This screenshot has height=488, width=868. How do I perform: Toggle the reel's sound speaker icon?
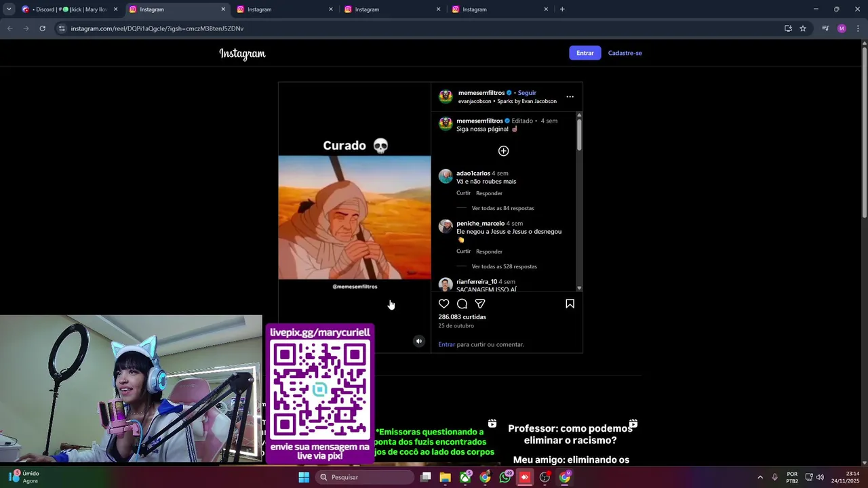tap(419, 342)
